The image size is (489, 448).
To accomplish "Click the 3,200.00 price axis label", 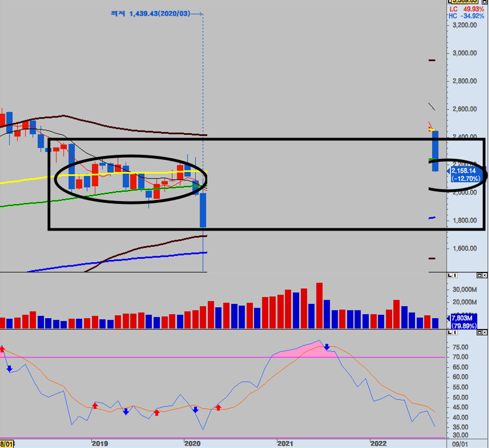I will 465,25.
